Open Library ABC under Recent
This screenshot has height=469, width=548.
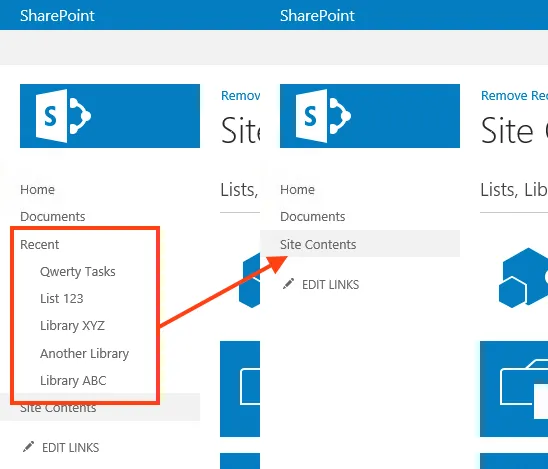73,380
